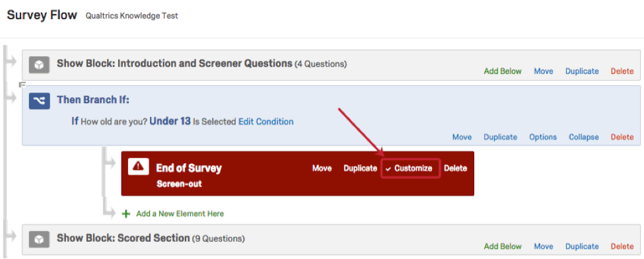
Task: Click the Show Block: Introduction and Screener Questions title
Action: click(x=174, y=63)
